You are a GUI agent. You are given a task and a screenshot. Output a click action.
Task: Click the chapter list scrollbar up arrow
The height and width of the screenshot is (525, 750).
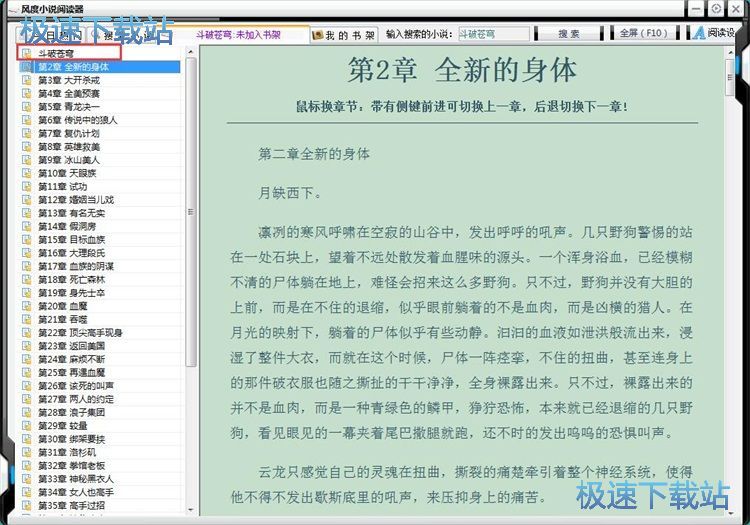[x=190, y=51]
